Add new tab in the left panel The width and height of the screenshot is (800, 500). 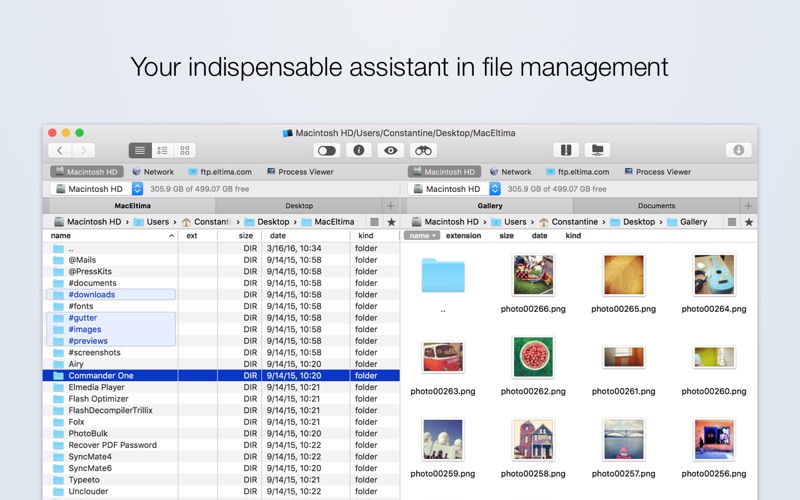[x=390, y=206]
